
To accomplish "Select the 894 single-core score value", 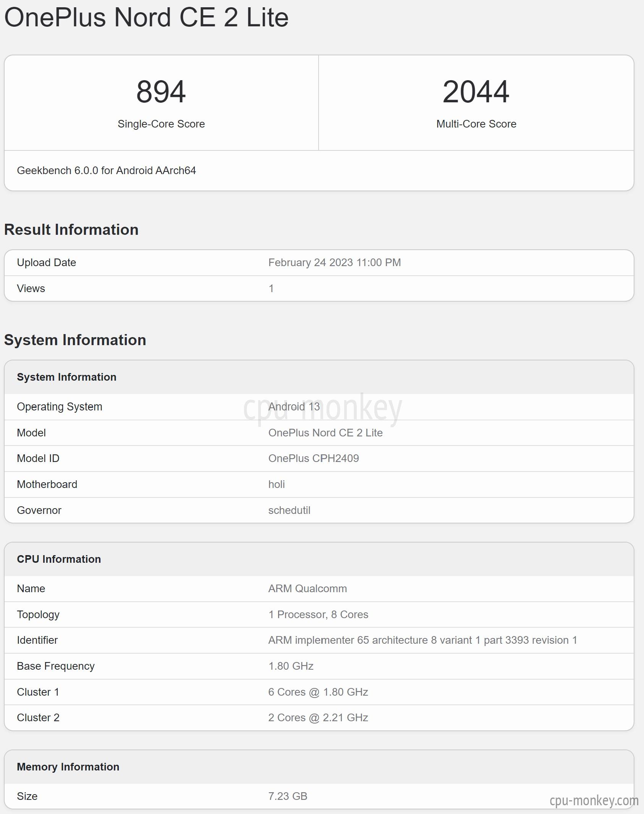I will point(161,92).
